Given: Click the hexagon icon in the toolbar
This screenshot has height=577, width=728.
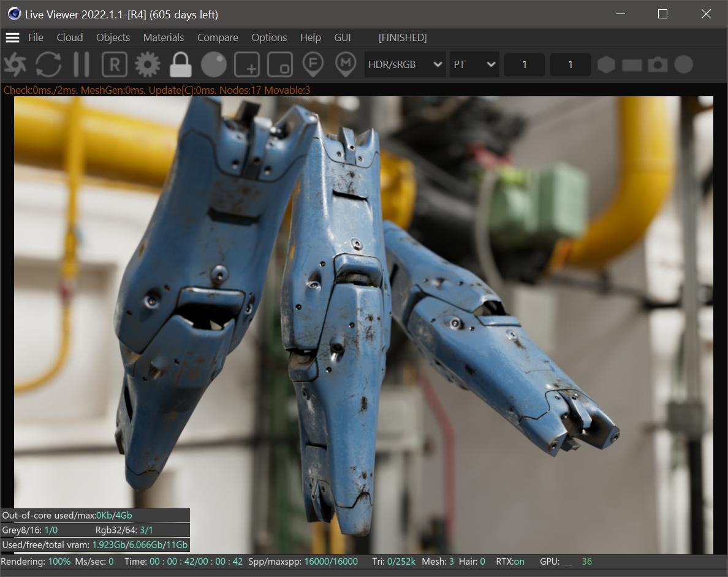Looking at the screenshot, I should pyautogui.click(x=606, y=64).
